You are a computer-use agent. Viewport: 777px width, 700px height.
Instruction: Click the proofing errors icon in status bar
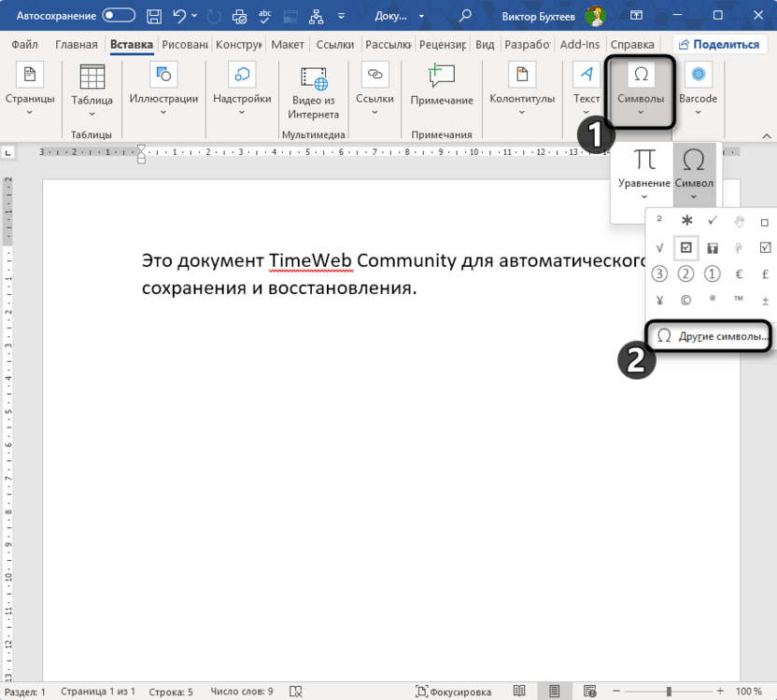(x=296, y=691)
